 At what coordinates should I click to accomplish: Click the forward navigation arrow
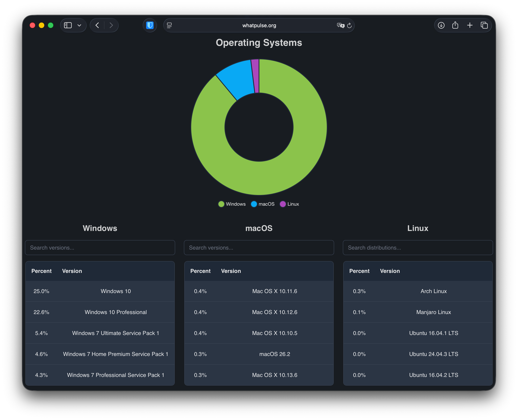[111, 25]
